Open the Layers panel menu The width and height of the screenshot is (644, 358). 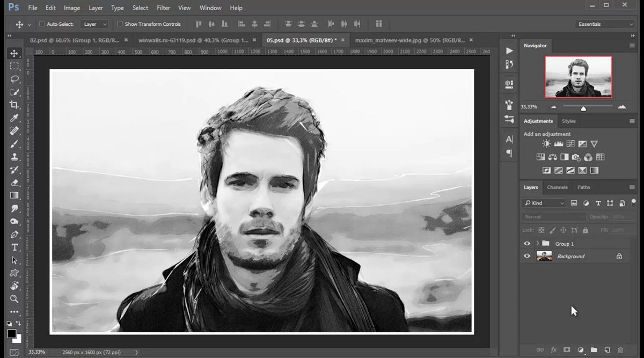tap(632, 187)
